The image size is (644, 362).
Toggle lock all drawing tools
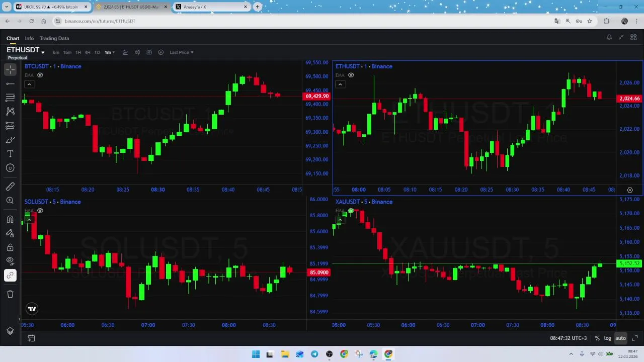pyautogui.click(x=10, y=247)
